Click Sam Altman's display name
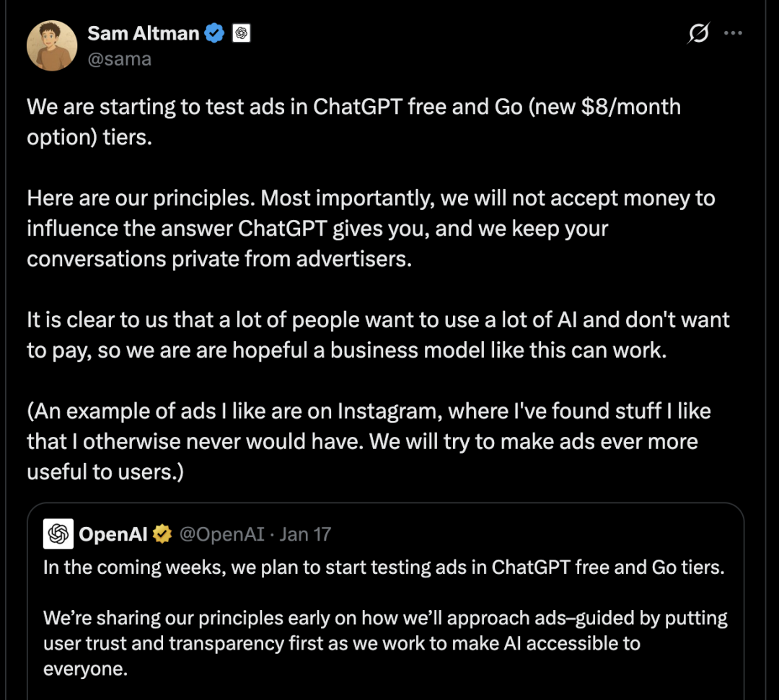This screenshot has height=700, width=779. pos(142,32)
